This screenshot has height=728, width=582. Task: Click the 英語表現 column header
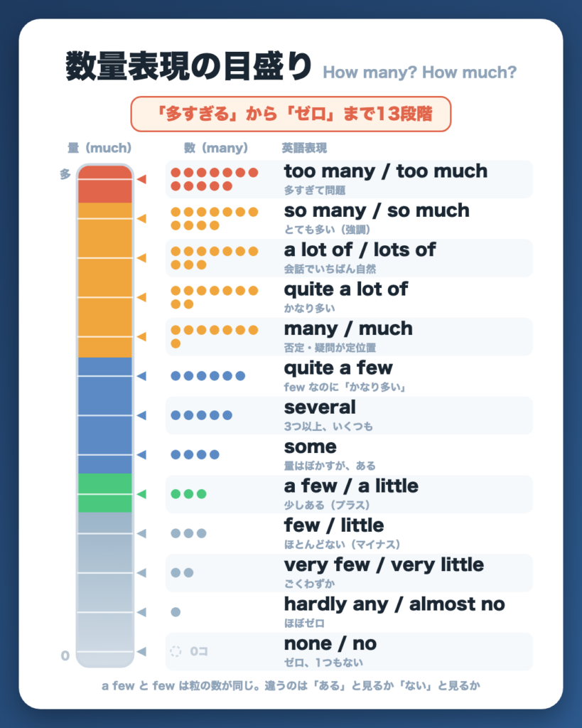coord(304,148)
